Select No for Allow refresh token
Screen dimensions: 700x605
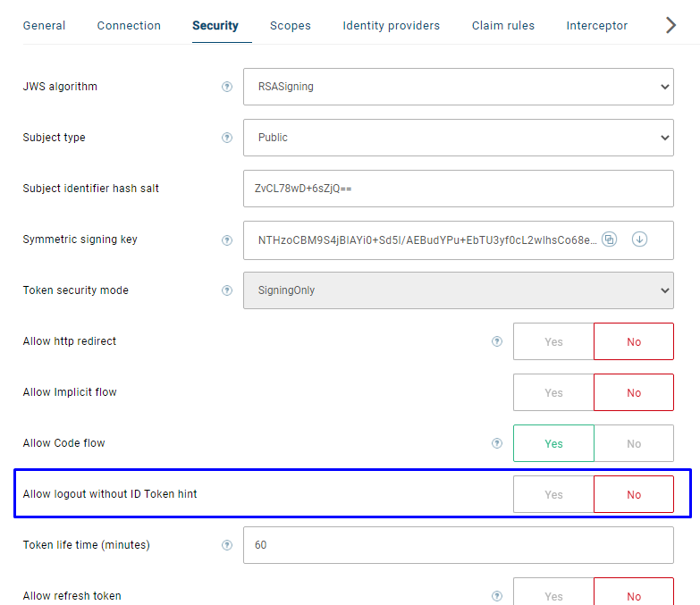pyautogui.click(x=634, y=592)
